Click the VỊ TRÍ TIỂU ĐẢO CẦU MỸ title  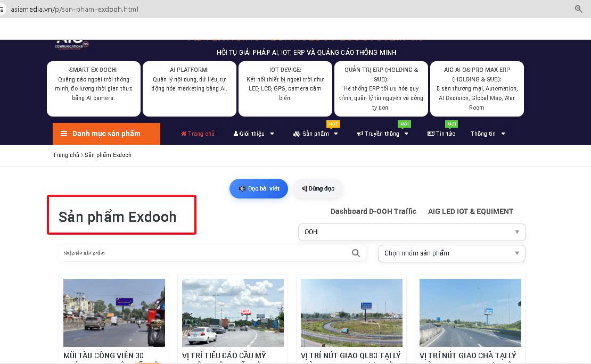click(x=224, y=355)
